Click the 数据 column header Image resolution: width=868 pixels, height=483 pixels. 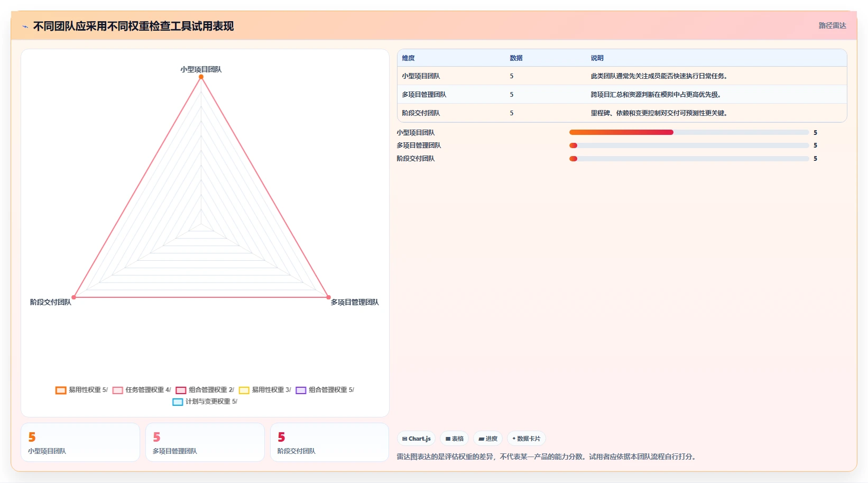coord(516,58)
